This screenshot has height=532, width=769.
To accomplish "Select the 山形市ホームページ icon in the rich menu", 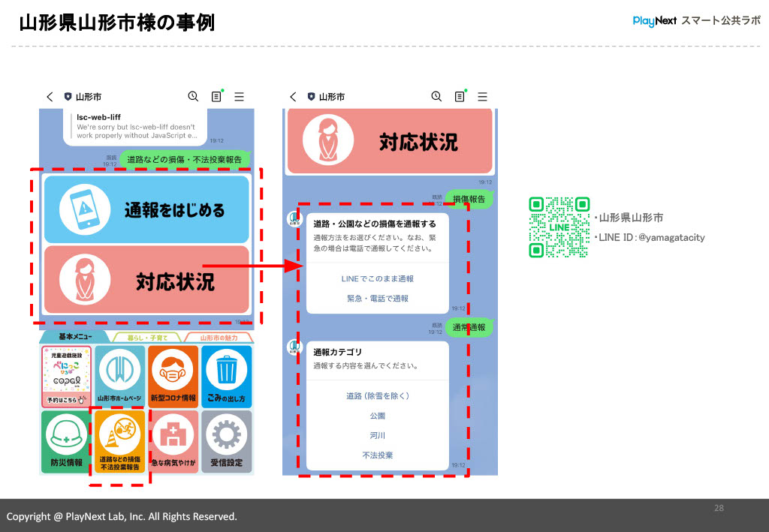I will coord(119,376).
